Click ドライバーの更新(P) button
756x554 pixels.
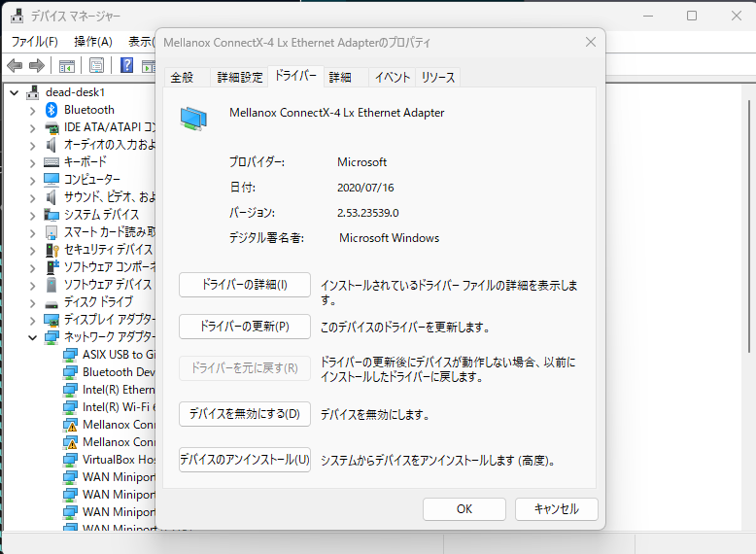point(245,327)
